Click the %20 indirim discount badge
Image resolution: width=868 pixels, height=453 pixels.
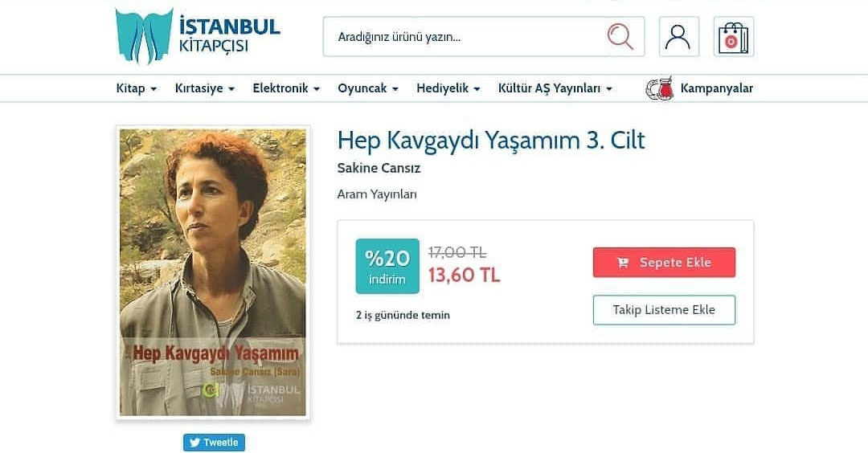pyautogui.click(x=387, y=266)
